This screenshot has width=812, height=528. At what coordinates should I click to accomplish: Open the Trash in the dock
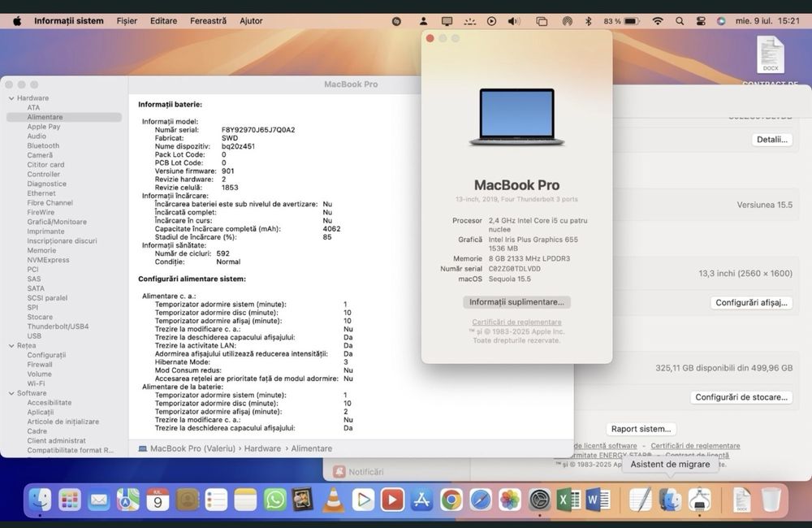tap(771, 500)
